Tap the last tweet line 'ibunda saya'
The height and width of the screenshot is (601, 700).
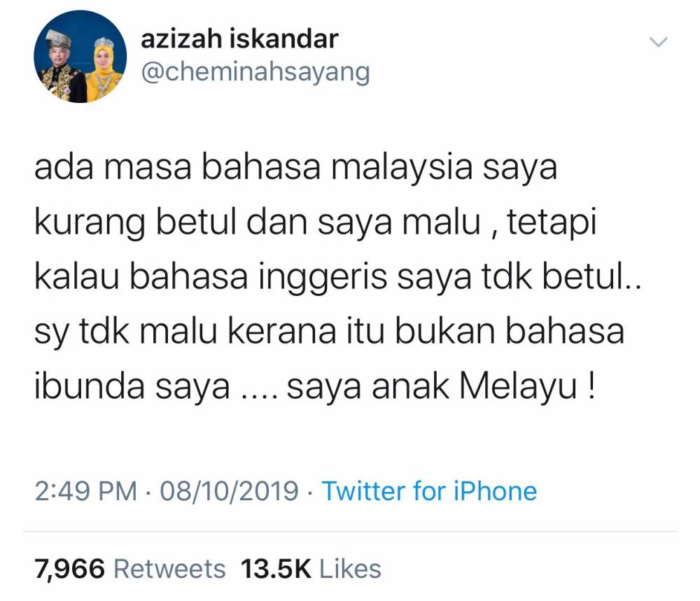pos(315,386)
